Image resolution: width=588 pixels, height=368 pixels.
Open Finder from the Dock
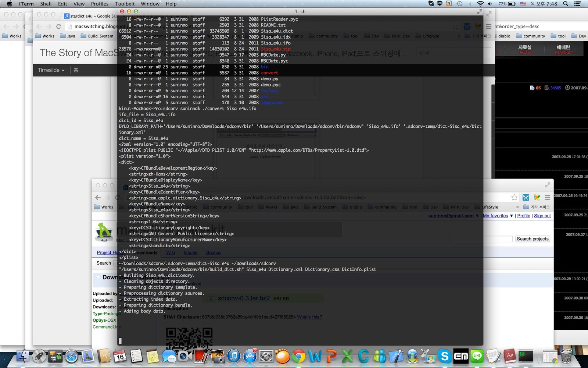[23, 356]
